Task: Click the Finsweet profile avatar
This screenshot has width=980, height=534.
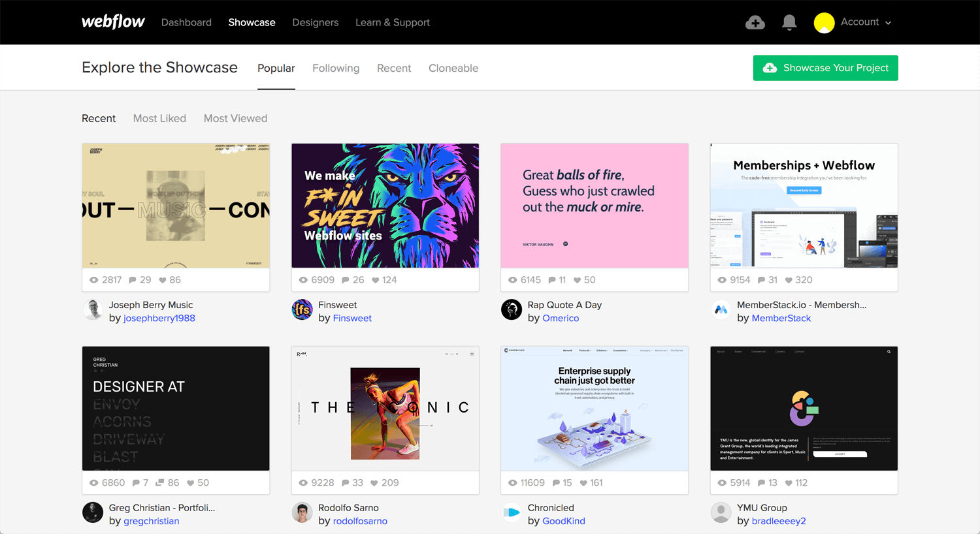Action: click(302, 309)
